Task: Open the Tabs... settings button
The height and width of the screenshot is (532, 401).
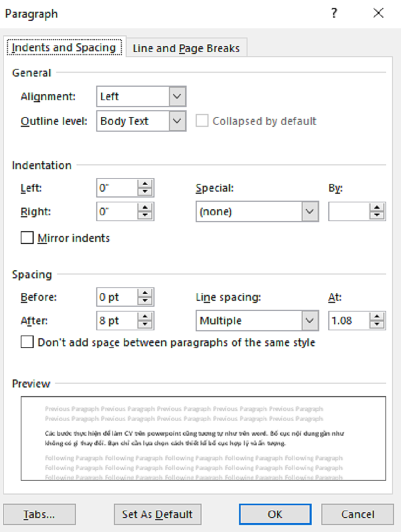Action: [x=40, y=514]
